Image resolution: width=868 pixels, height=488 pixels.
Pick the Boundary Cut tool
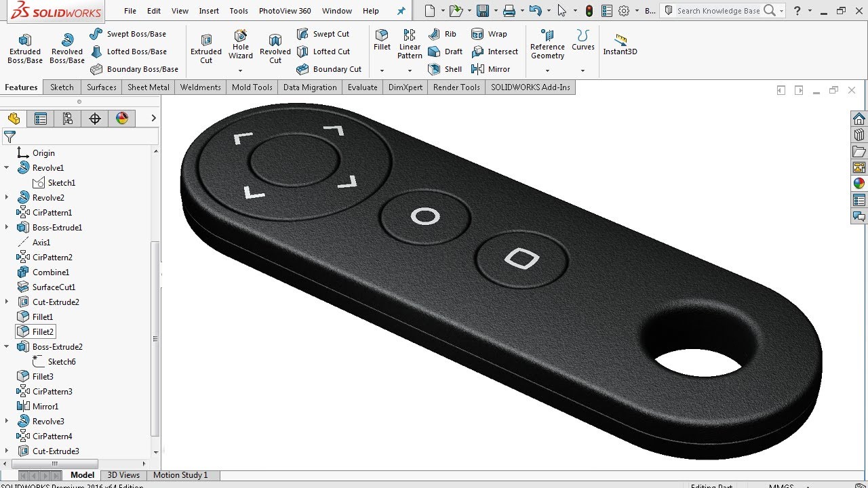click(x=329, y=69)
